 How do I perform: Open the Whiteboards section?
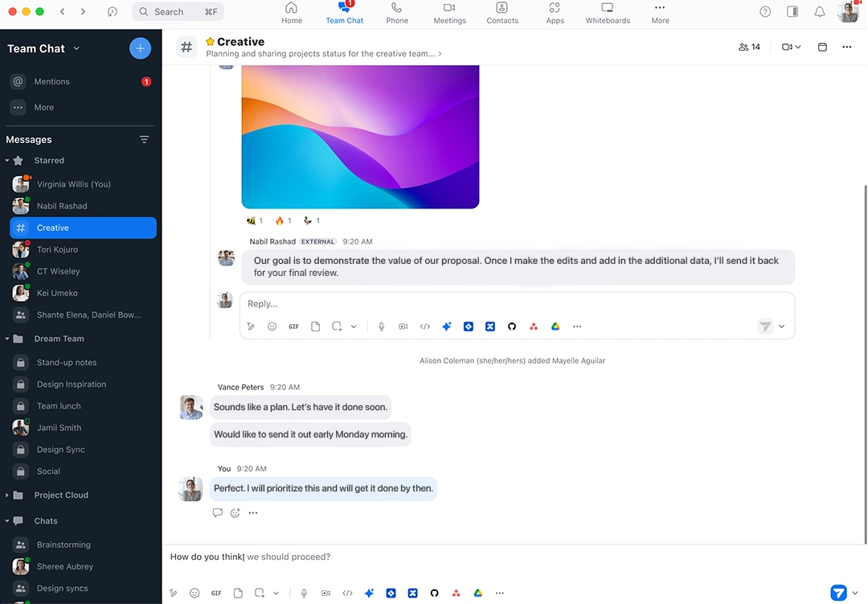(607, 13)
